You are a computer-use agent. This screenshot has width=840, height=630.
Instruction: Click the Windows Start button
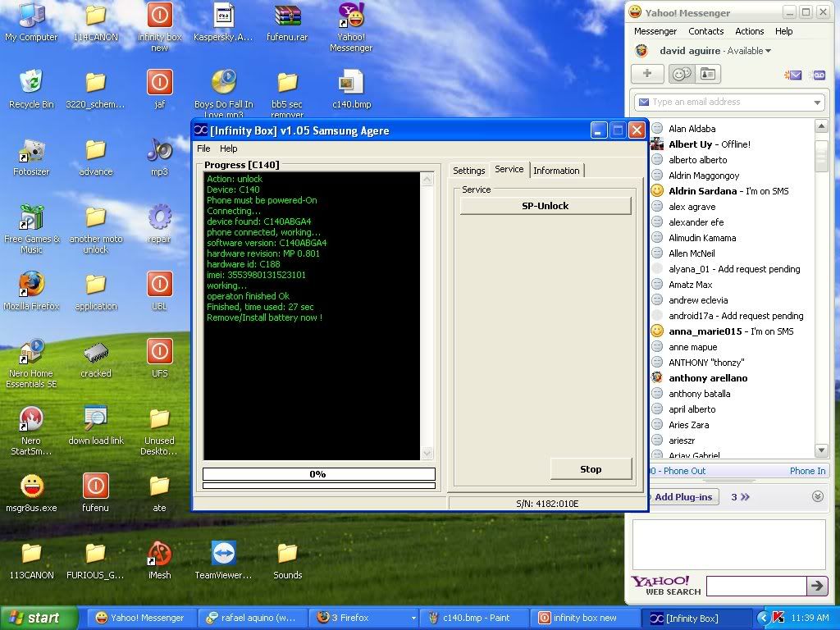point(39,619)
